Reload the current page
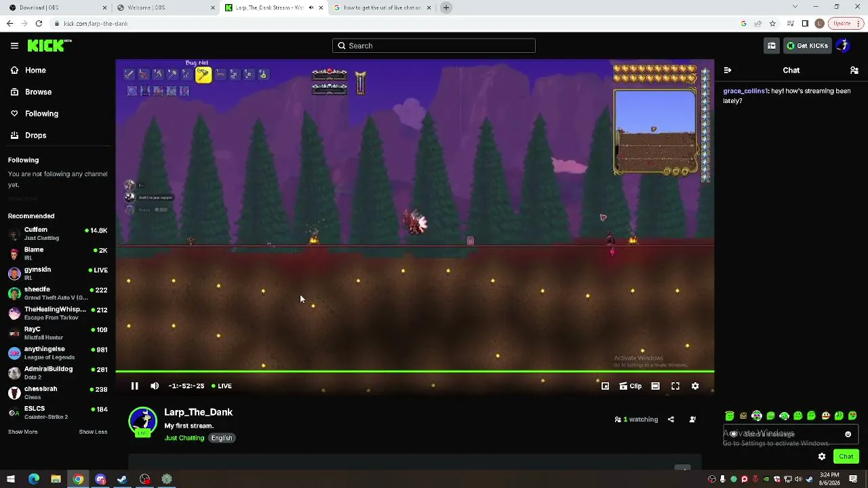The height and width of the screenshot is (488, 868). [x=39, y=24]
